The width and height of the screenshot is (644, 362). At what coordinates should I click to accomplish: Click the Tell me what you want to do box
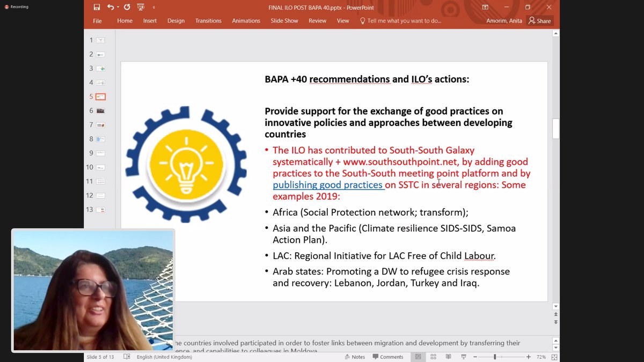click(x=400, y=21)
